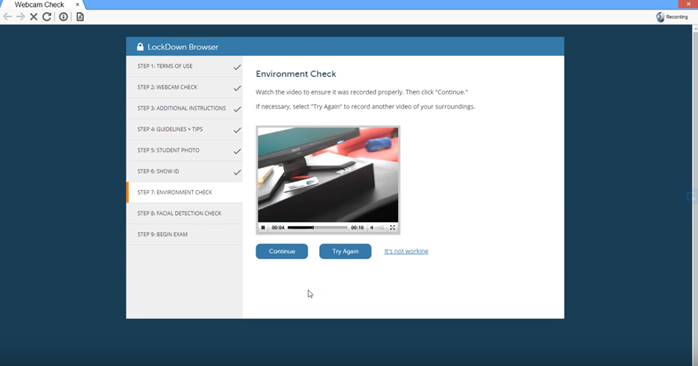The image size is (698, 366).
Task: Seek along the video progress bar
Action: coord(317,228)
